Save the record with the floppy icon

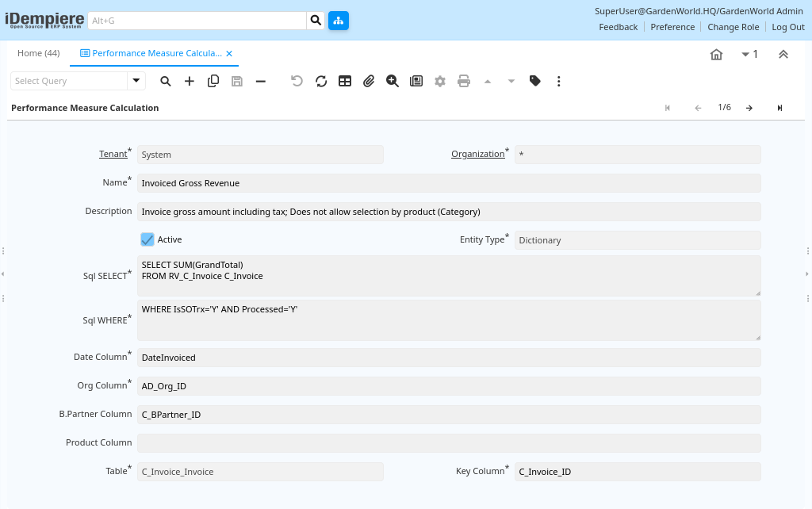(x=236, y=82)
